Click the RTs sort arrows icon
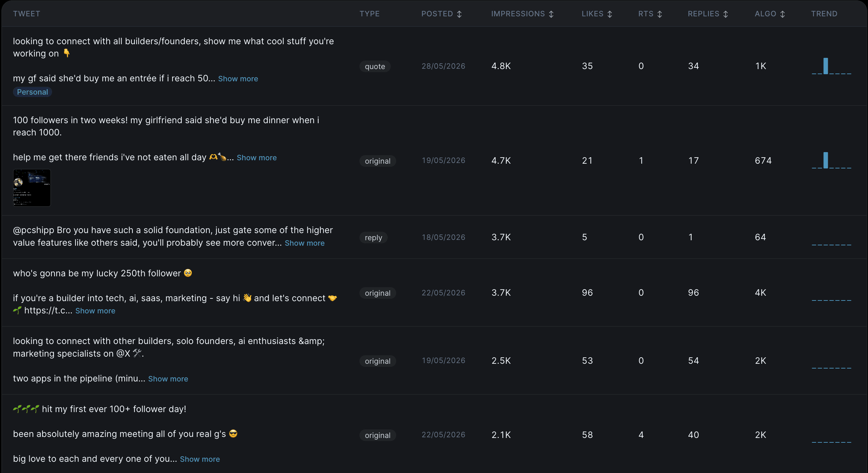The height and width of the screenshot is (473, 868). pos(660,14)
